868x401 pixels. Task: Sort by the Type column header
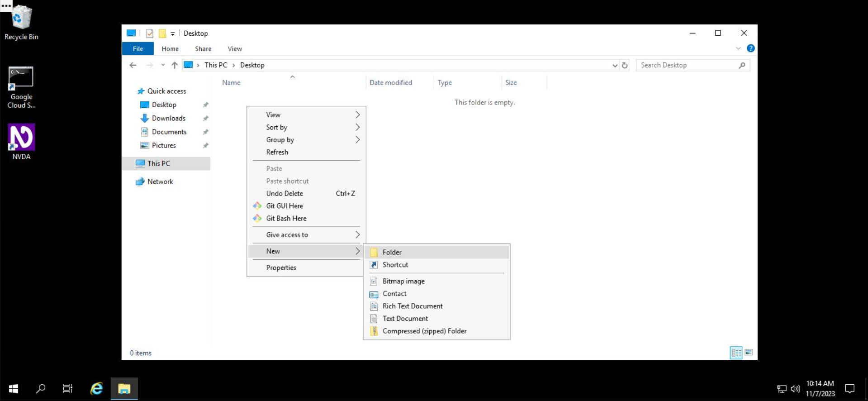click(468, 82)
